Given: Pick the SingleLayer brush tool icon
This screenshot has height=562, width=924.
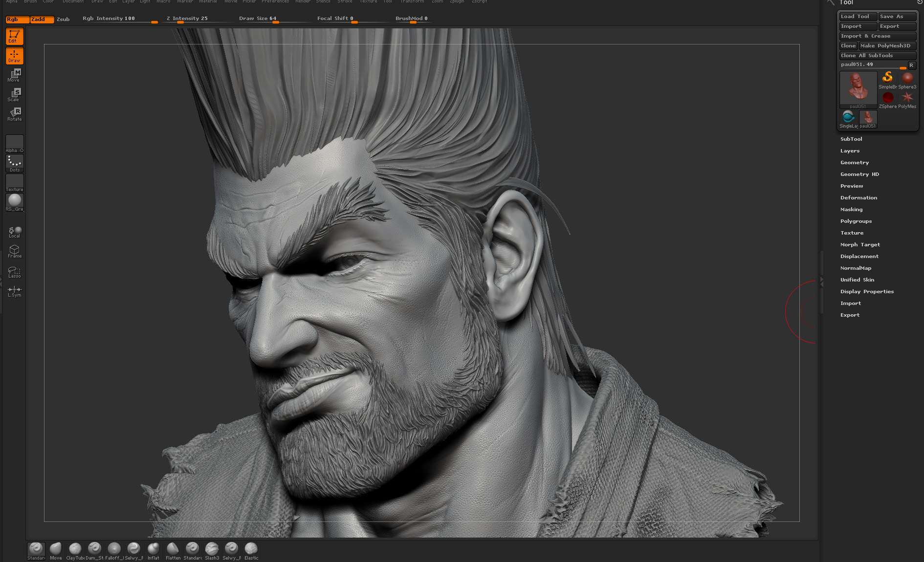Looking at the screenshot, I should click(x=848, y=119).
